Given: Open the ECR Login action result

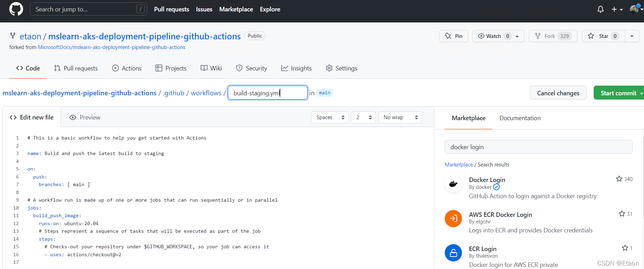Looking at the screenshot, I should [x=483, y=249].
